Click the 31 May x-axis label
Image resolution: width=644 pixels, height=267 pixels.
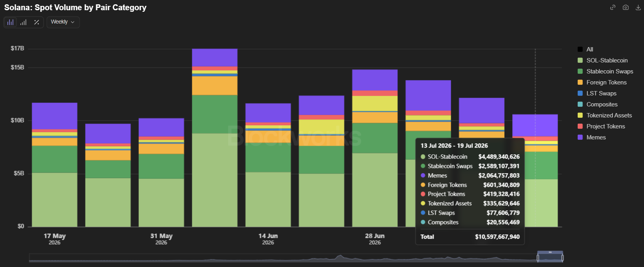tap(161, 239)
